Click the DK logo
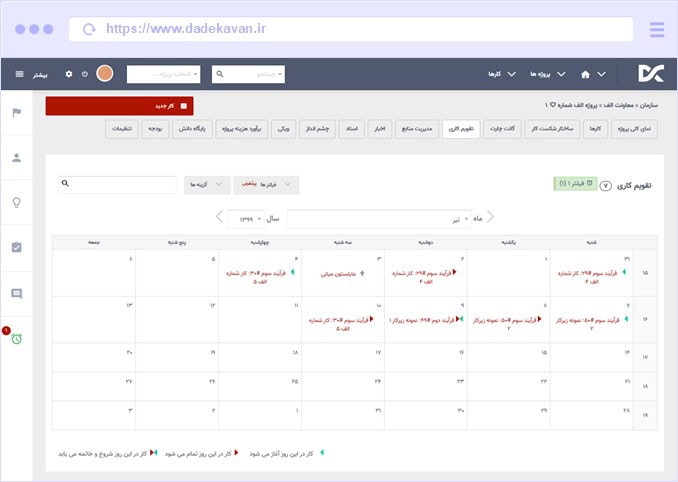Screen dimensions: 678x482 point(651,73)
